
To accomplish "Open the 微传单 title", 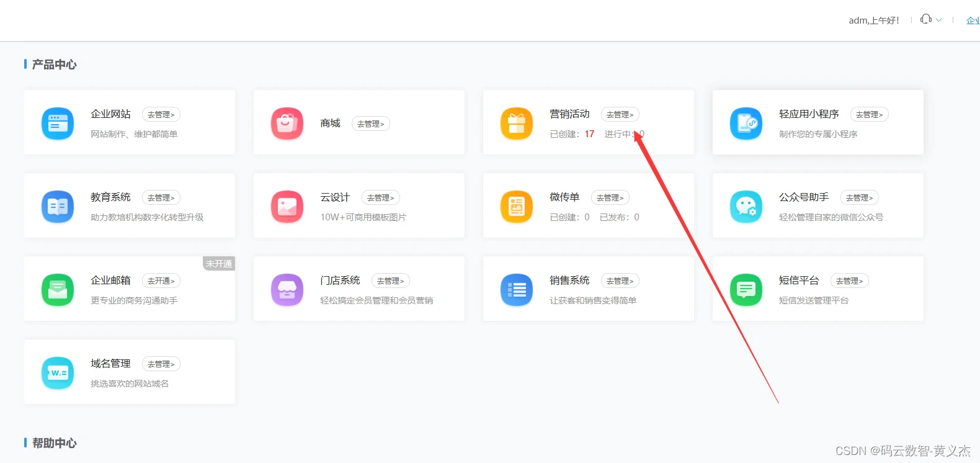I will point(564,197).
